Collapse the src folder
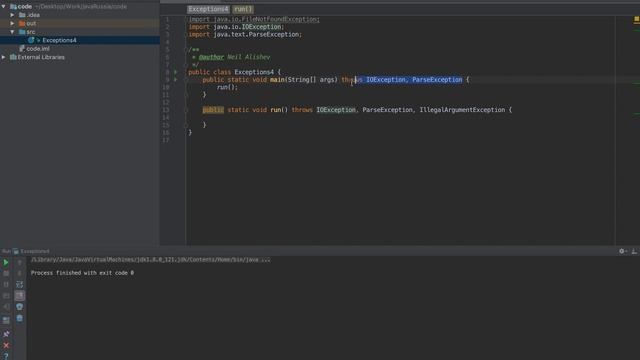The width and height of the screenshot is (640, 360). 12,32
